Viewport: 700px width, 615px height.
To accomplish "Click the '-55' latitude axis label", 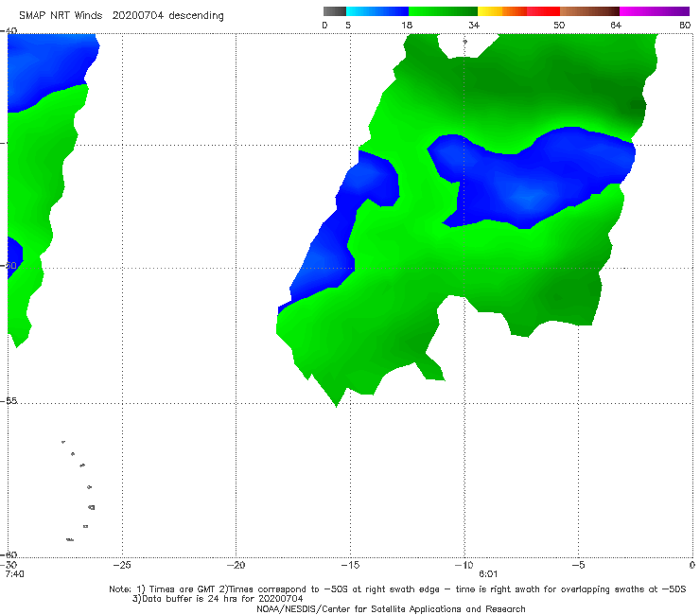I will coord(9,401).
